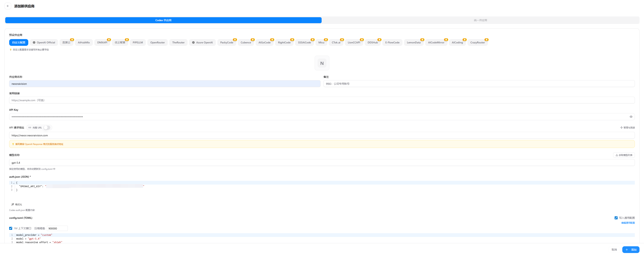Pick the CrazyRouter preset
The image size is (644, 256).
tap(478, 42)
